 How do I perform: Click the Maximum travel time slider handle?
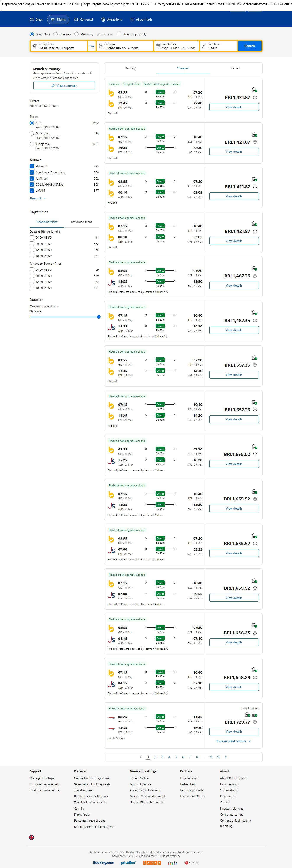99,317
